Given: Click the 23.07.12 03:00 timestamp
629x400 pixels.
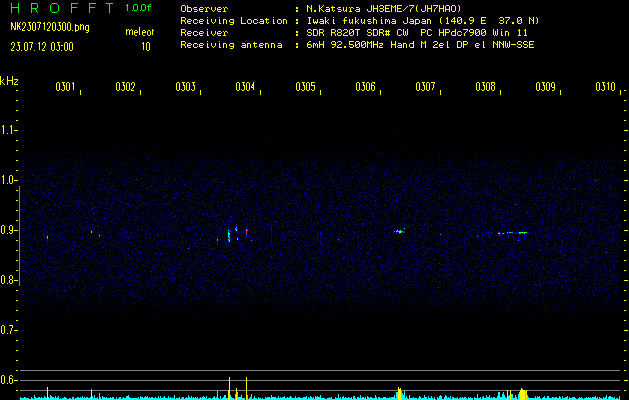Looking at the screenshot, I should [42, 46].
